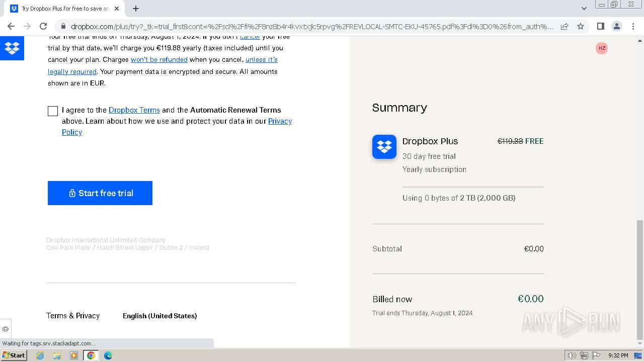The image size is (644, 362).
Task: Click the address bar URL field
Action: [312, 27]
